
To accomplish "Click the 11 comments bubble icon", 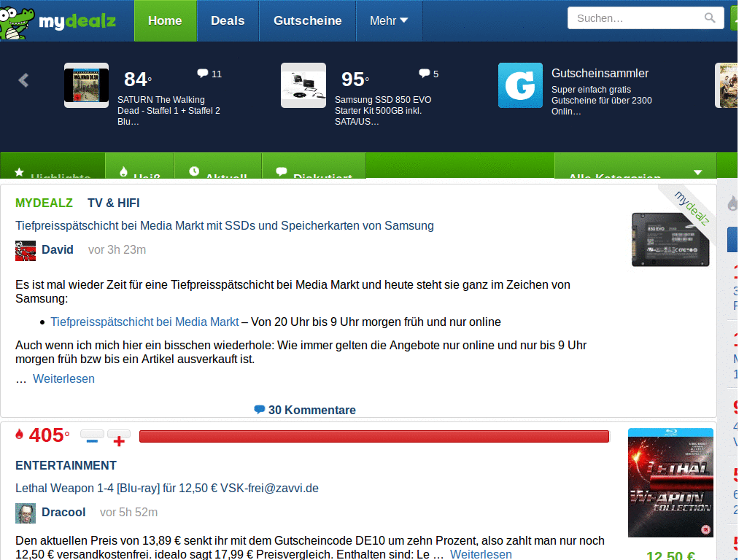I will coord(203,74).
